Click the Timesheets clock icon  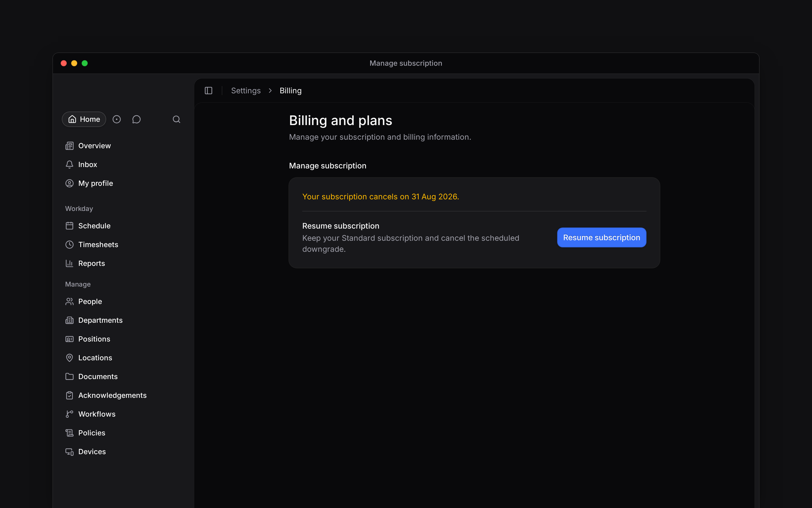coord(70,245)
